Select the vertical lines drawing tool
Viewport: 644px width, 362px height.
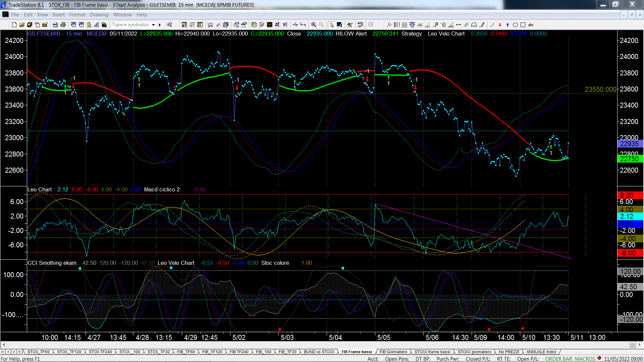tap(396, 25)
